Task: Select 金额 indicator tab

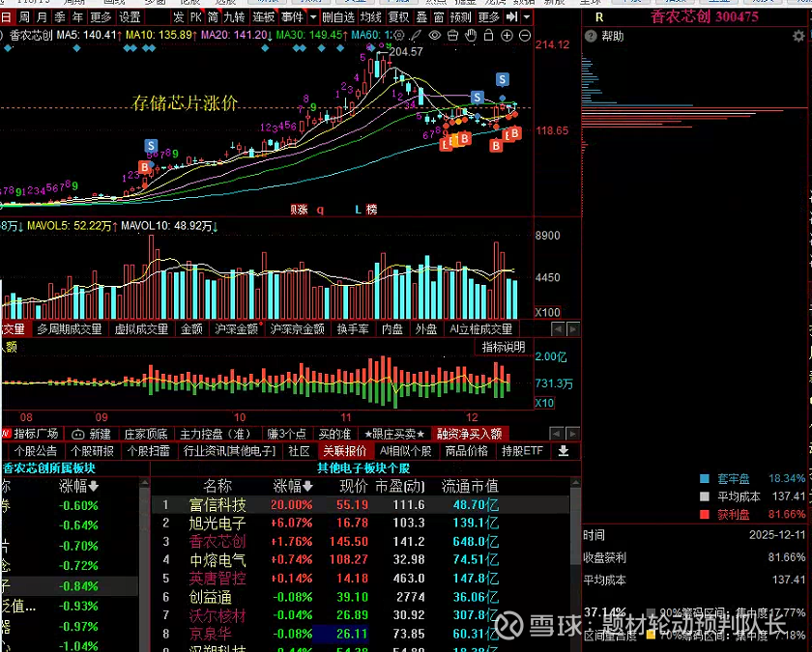Action: (191, 329)
